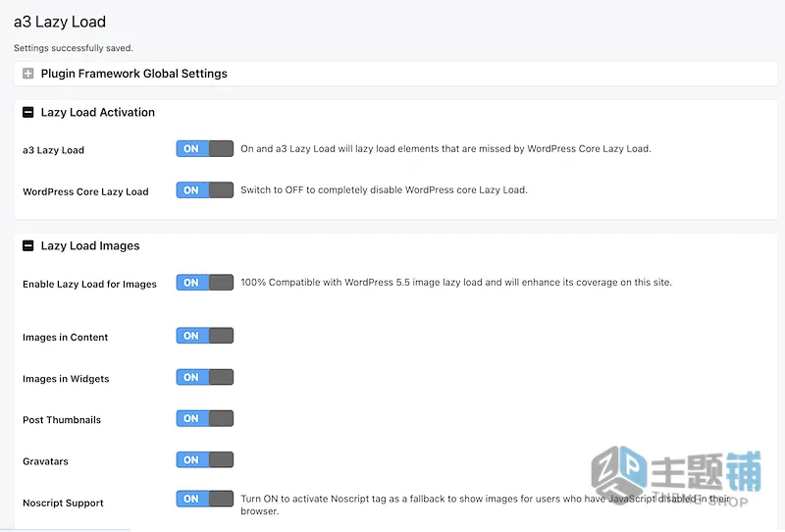Turn off Noscript Support toggle
This screenshot has height=532, width=785.
point(205,499)
